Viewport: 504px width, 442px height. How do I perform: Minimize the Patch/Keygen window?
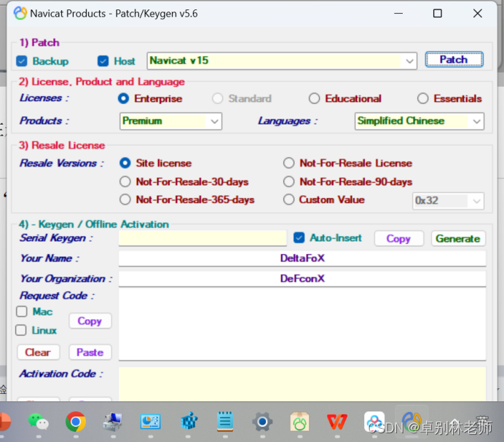[398, 13]
